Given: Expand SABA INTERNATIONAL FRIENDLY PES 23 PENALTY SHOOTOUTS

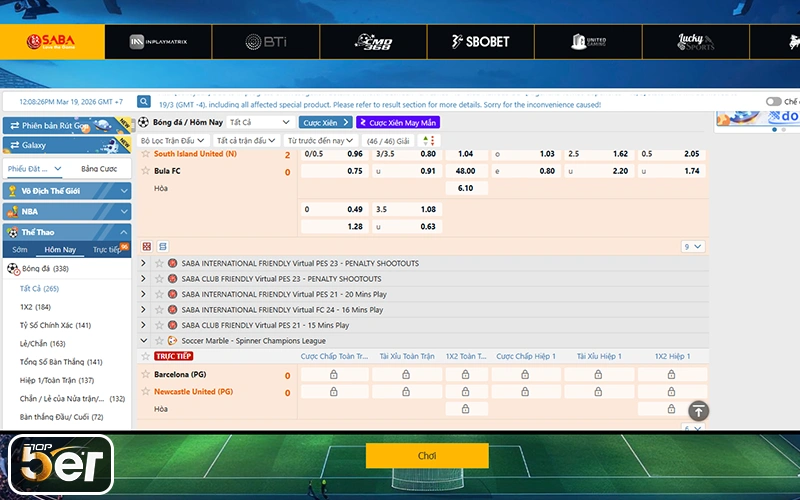Looking at the screenshot, I should pos(143,263).
